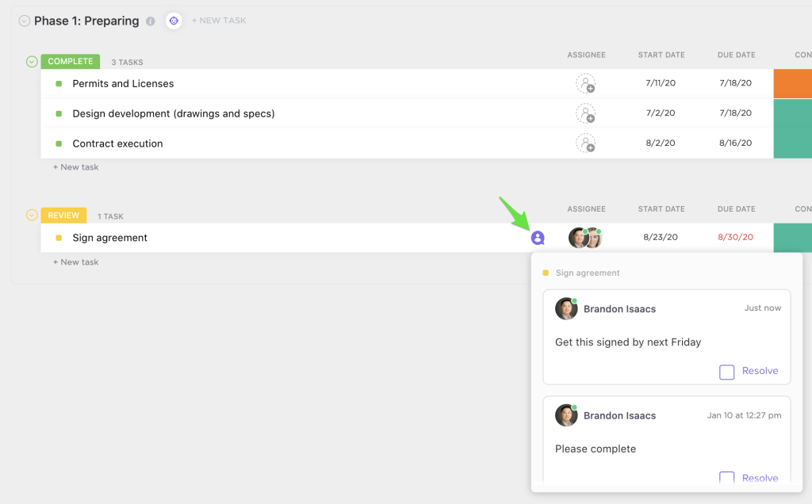The width and height of the screenshot is (812, 504).
Task: Check the resolve box on the Jan 10 comment
Action: pyautogui.click(x=726, y=478)
